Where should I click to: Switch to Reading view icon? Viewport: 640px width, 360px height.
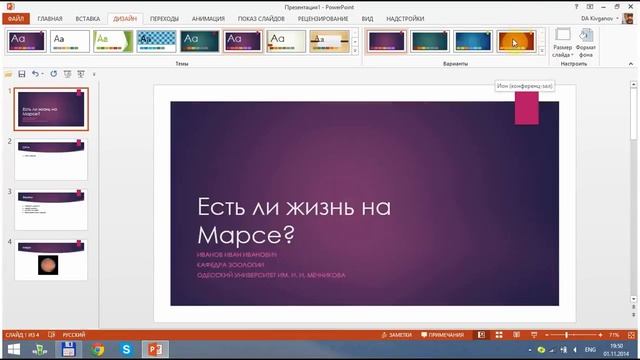coord(516,335)
